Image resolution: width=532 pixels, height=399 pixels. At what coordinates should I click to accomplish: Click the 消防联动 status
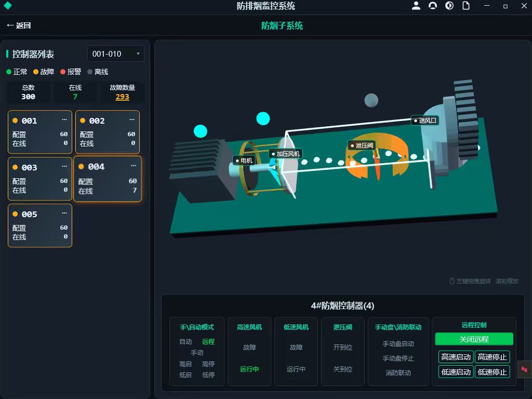coord(398,373)
